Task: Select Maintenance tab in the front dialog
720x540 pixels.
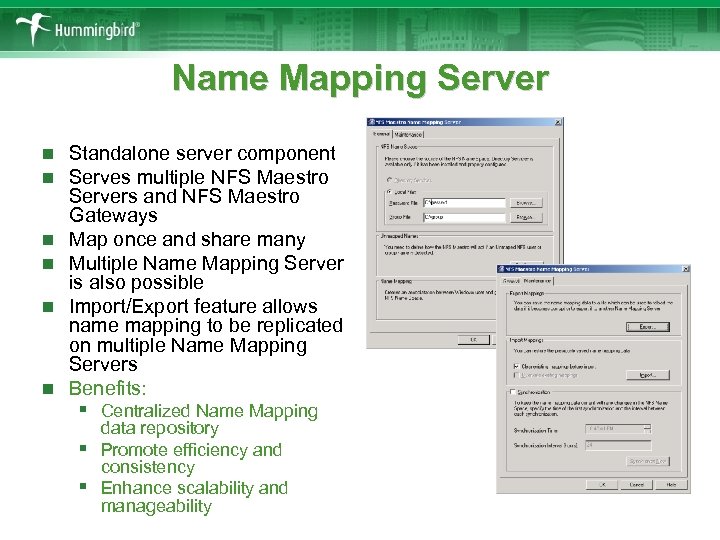Action: point(538,281)
